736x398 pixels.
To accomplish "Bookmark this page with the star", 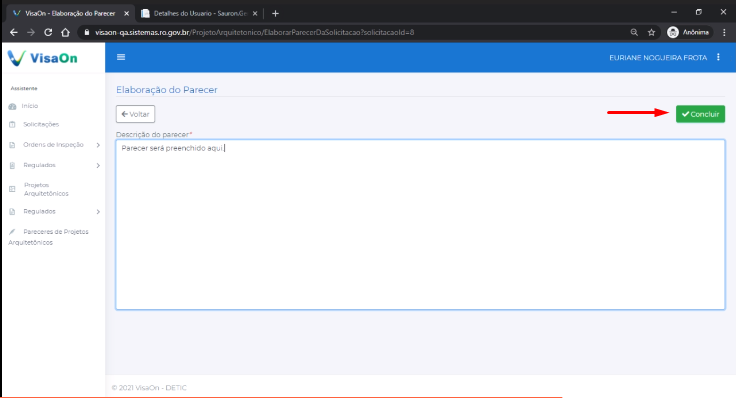I will click(652, 32).
